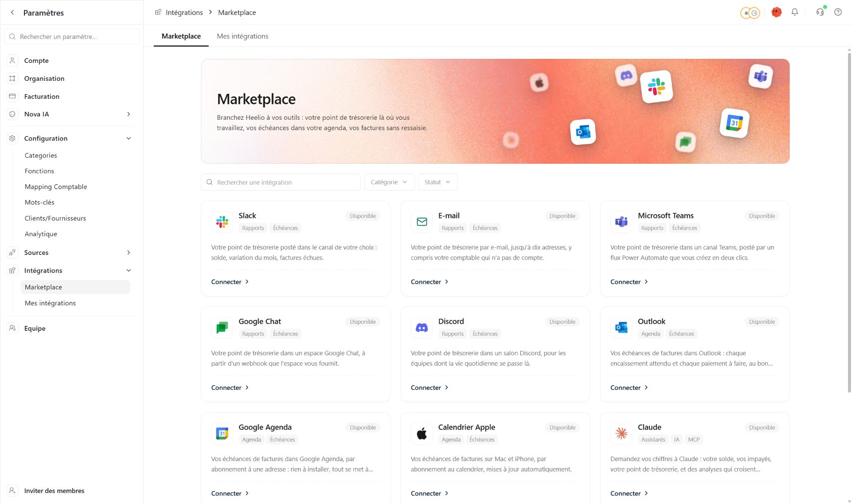The width and height of the screenshot is (852, 504).
Task: Click the Intégrations breadcrumb link
Action: click(x=184, y=12)
